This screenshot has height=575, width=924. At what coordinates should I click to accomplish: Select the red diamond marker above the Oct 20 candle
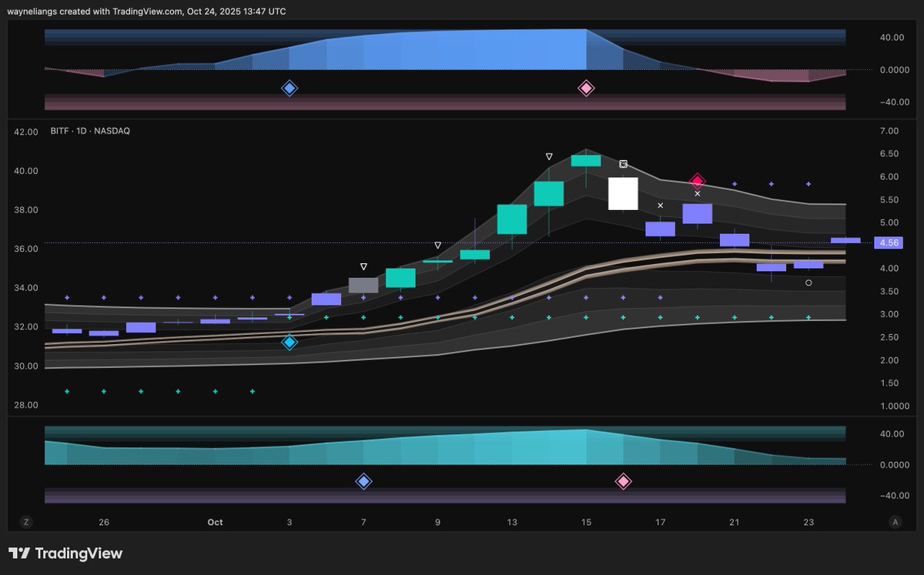pos(698,182)
